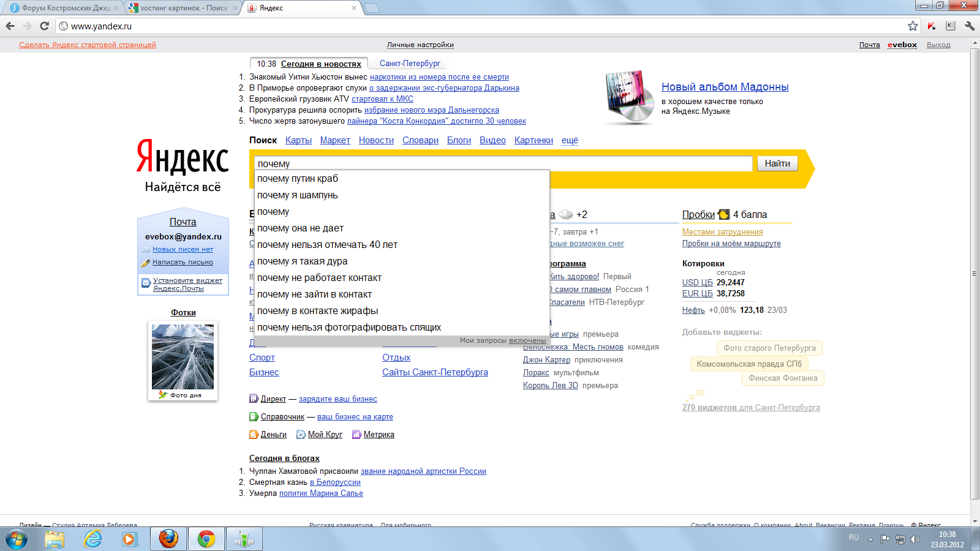Open Сегодня в блогах heading link
The width and height of the screenshot is (980, 551).
pyautogui.click(x=284, y=458)
